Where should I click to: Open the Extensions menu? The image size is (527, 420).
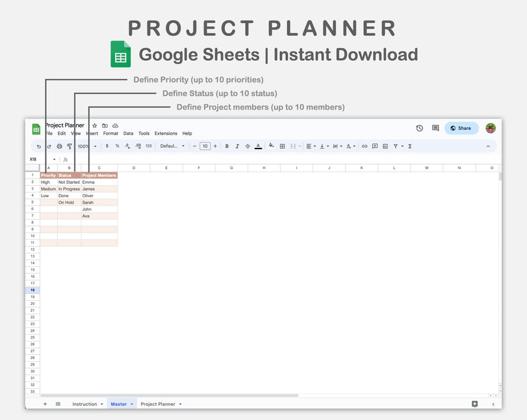(165, 133)
